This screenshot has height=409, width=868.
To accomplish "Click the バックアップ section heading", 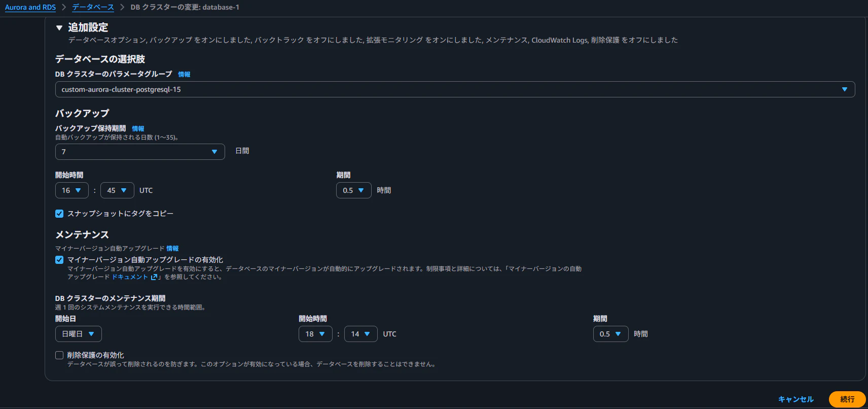I will pos(82,113).
